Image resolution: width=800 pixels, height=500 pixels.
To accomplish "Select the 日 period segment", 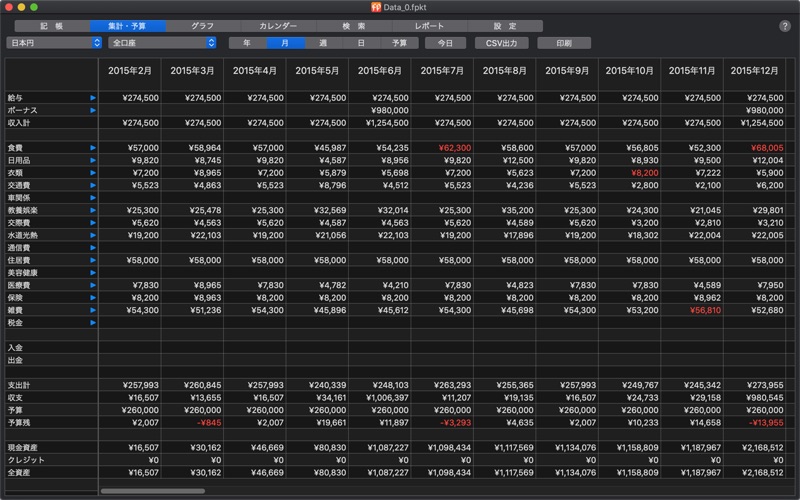I will coord(361,43).
